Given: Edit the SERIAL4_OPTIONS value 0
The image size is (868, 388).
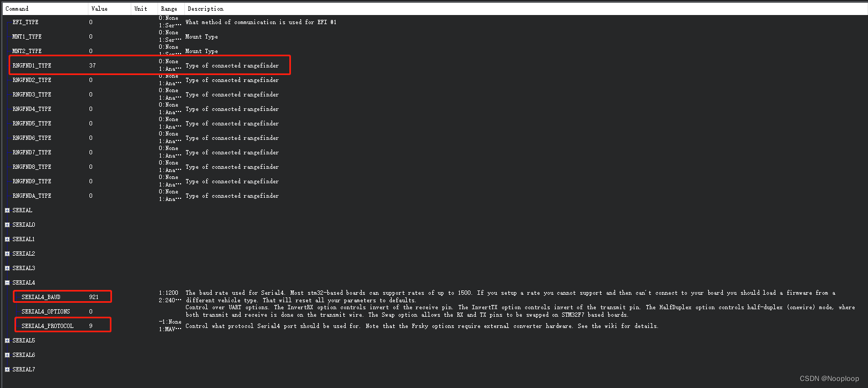Looking at the screenshot, I should [91, 311].
